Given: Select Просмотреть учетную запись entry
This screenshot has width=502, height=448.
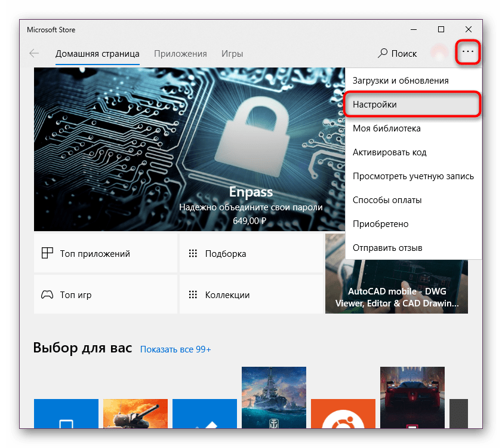Looking at the screenshot, I should tap(413, 176).
